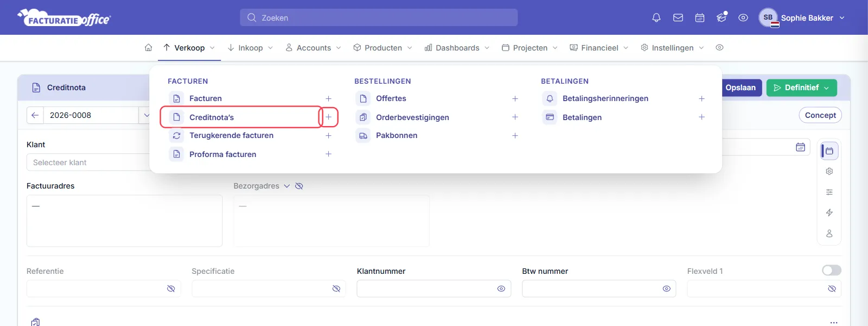
Task: Add new Betalingsherinnering with plus icon
Action: point(701,98)
